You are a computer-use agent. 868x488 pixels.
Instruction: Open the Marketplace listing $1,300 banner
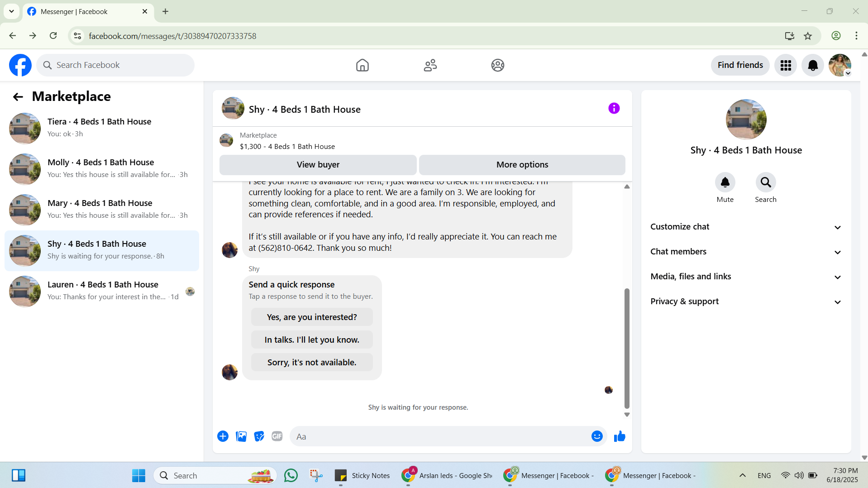pos(422,141)
